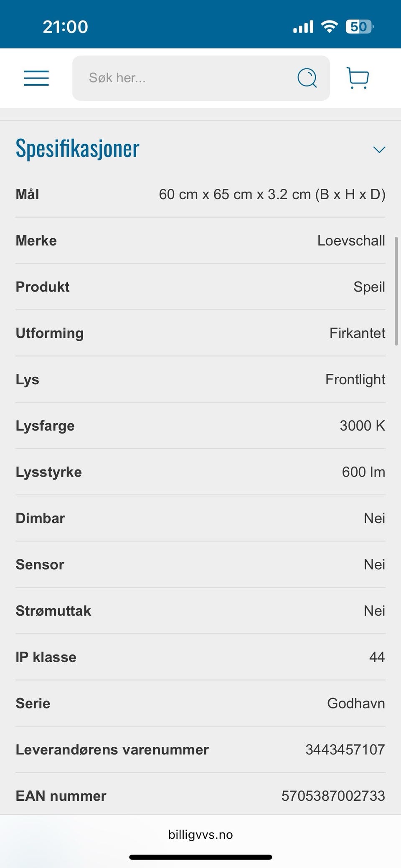
Task: Click the Spesifikasjoner heading
Action: click(78, 149)
